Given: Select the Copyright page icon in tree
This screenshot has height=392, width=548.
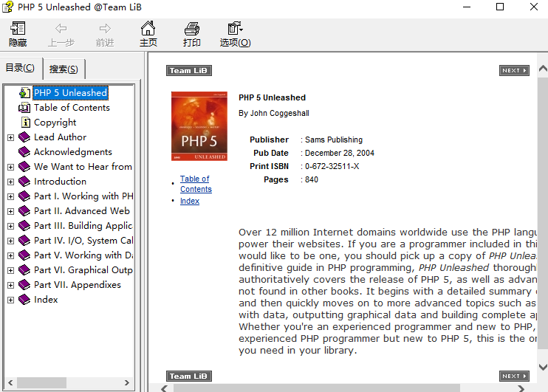Looking at the screenshot, I should coord(26,123).
